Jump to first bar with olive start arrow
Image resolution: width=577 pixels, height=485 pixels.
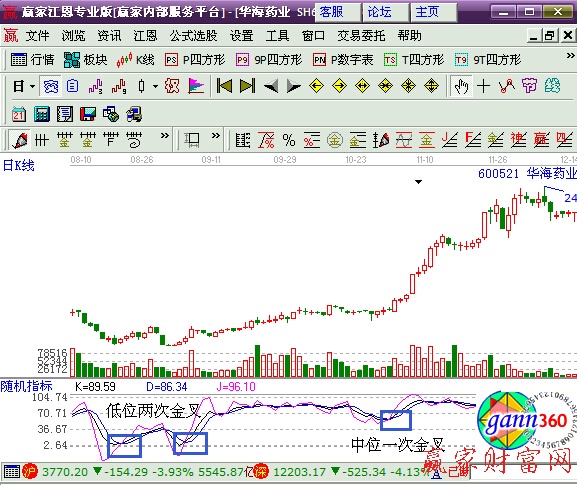click(224, 86)
